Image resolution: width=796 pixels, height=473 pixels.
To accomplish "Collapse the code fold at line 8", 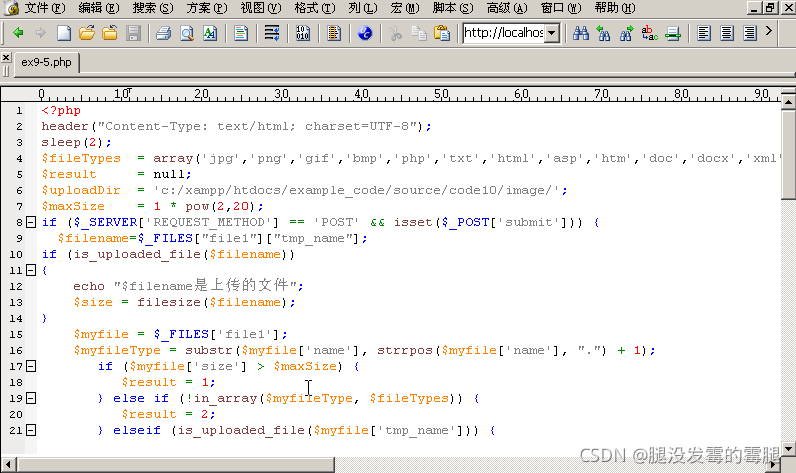I will point(31,222).
